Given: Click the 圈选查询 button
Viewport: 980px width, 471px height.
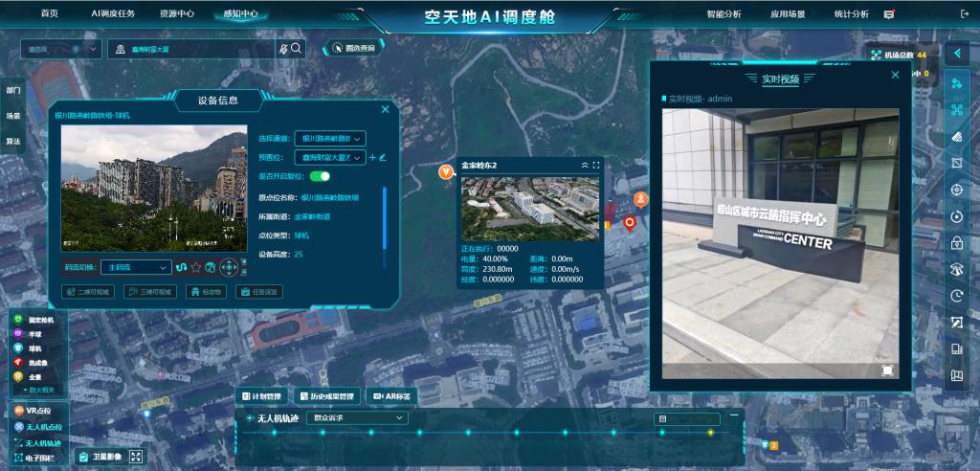Looking at the screenshot, I should (354, 48).
